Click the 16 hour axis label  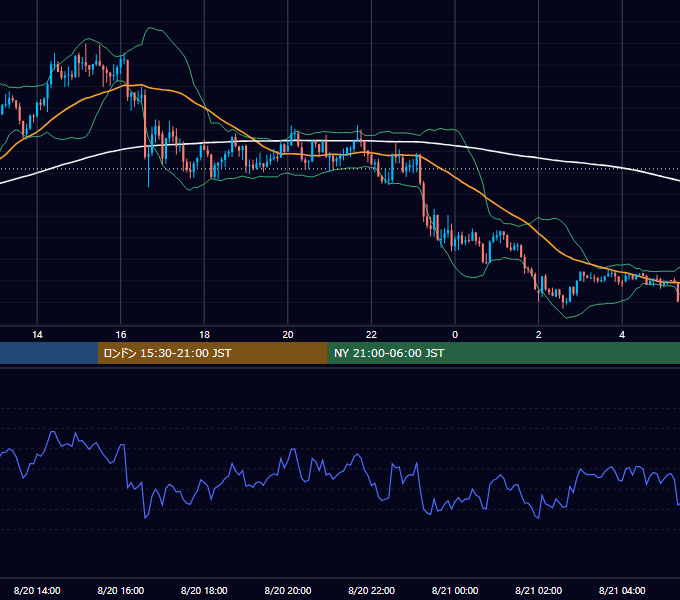[x=121, y=335]
